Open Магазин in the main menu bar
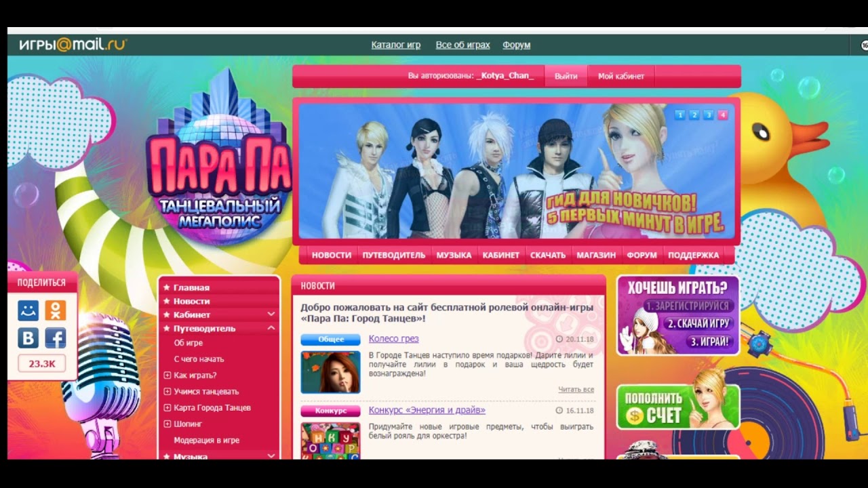Screen dimensions: 868x488 click(596, 256)
